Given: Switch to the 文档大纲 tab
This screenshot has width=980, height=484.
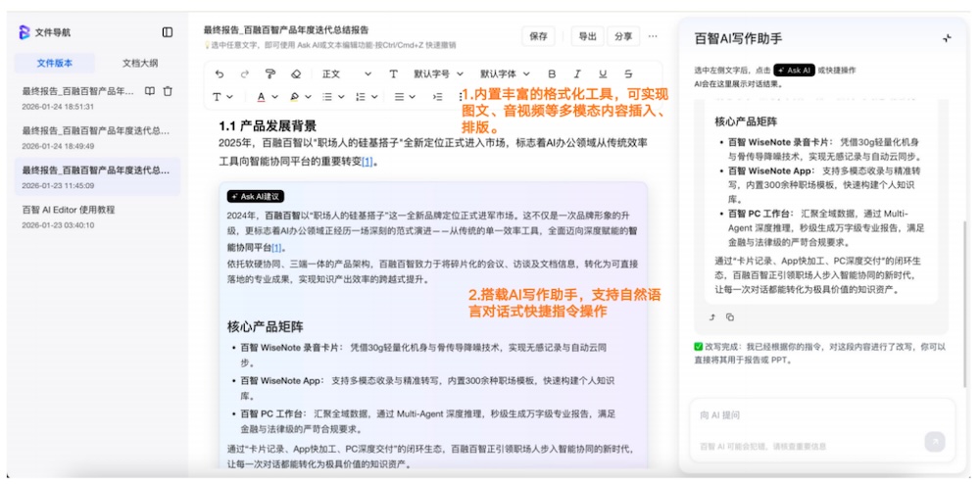Looking at the screenshot, I should 138,63.
